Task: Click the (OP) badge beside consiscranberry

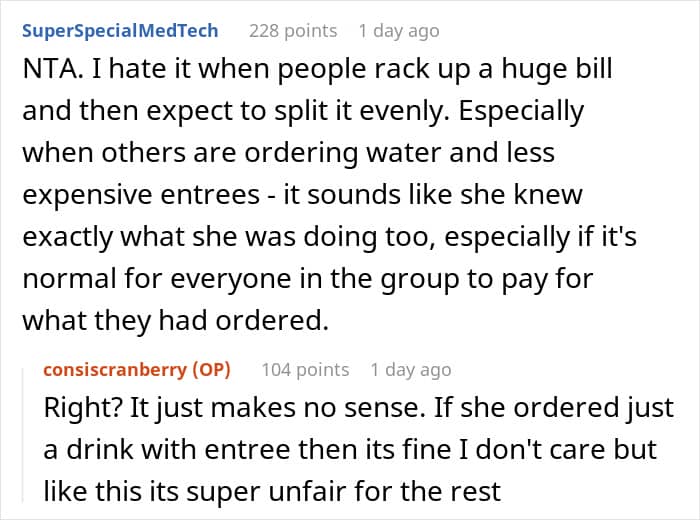Action: click(211, 370)
